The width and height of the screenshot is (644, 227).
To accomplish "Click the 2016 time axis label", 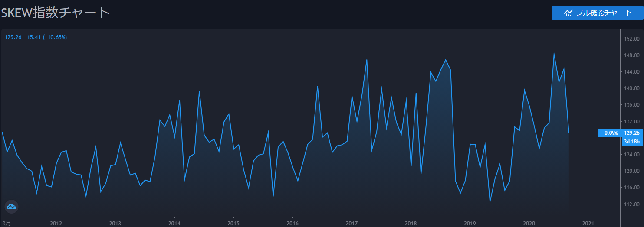I will [x=292, y=222].
